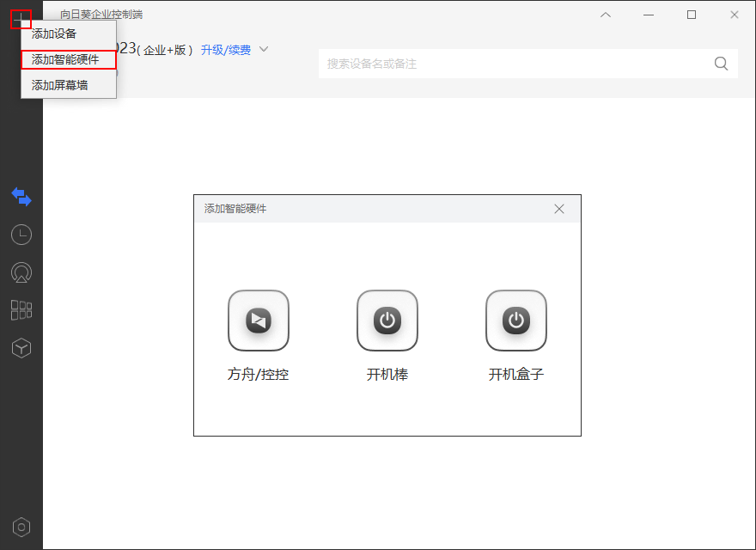Click the search magnifier icon
This screenshot has width=756, height=550.
tap(721, 64)
